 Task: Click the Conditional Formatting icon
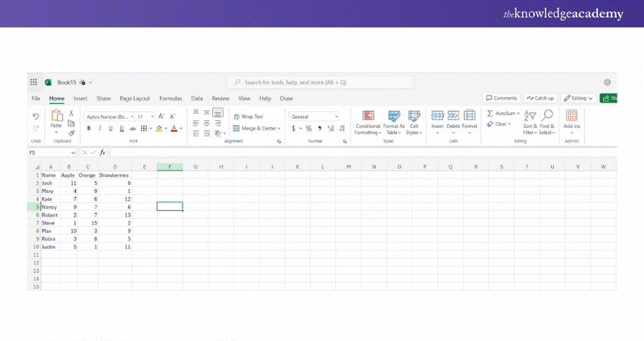pyautogui.click(x=368, y=116)
